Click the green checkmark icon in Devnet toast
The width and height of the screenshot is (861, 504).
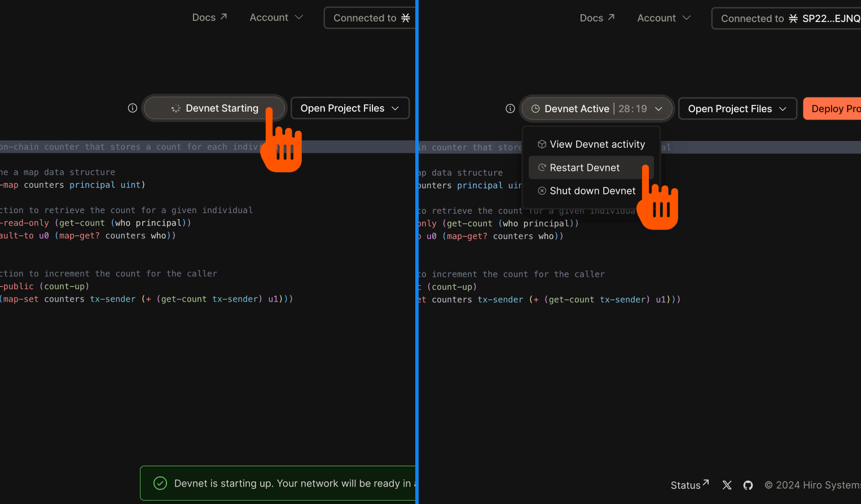pos(160,483)
